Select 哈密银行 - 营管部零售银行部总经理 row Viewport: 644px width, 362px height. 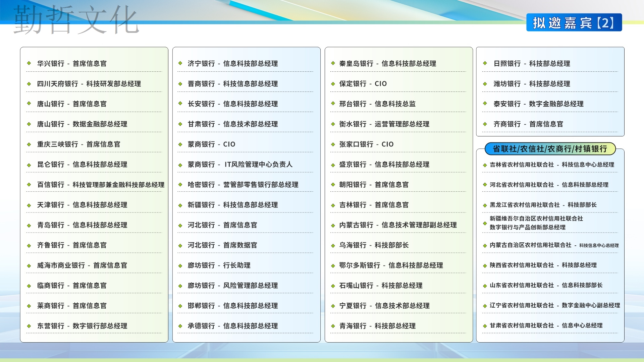[243, 184]
